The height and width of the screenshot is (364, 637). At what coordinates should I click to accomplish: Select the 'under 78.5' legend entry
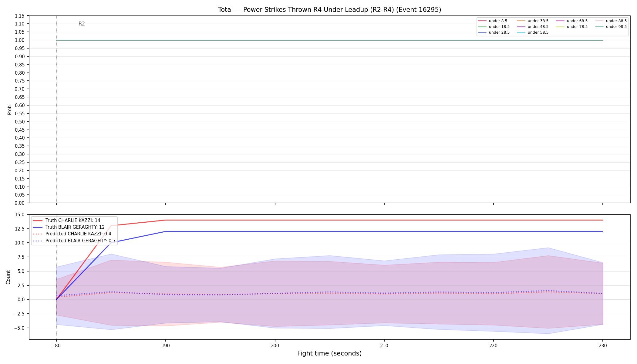click(572, 27)
